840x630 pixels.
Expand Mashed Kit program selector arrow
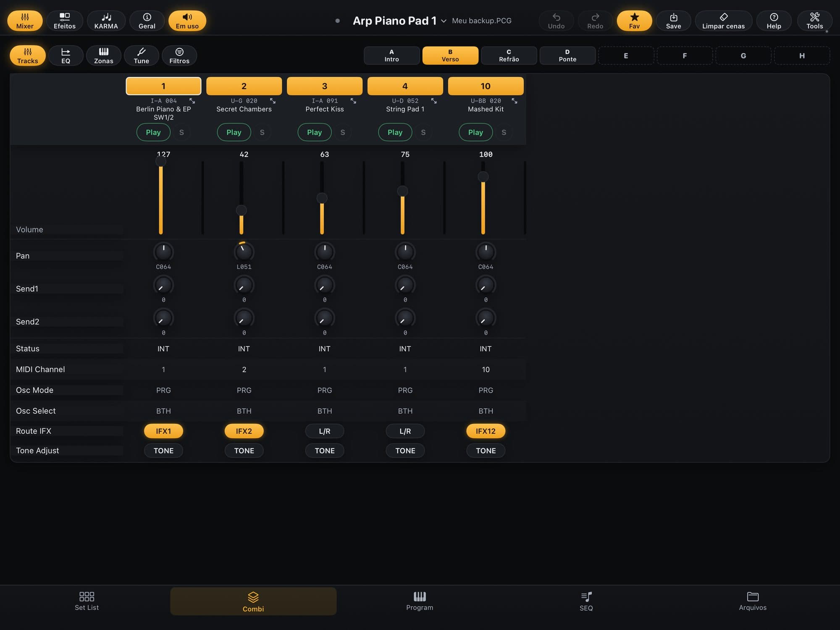click(x=514, y=101)
